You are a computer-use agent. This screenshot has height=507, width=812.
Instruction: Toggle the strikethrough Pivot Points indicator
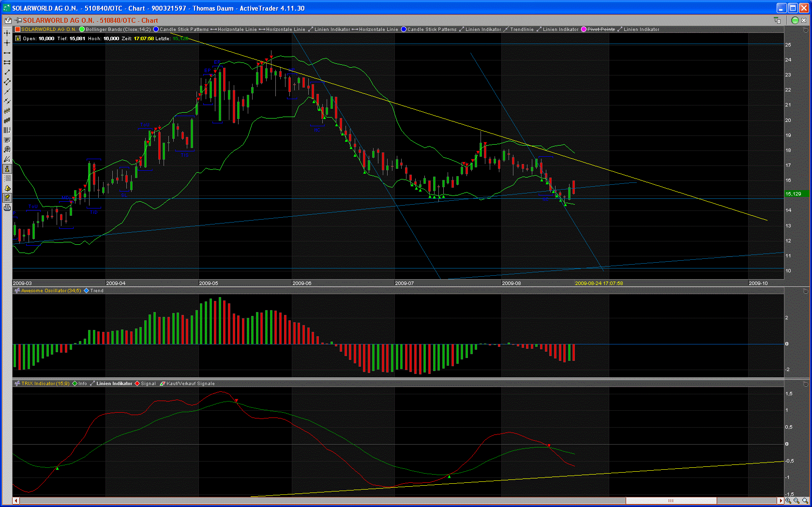coord(601,30)
